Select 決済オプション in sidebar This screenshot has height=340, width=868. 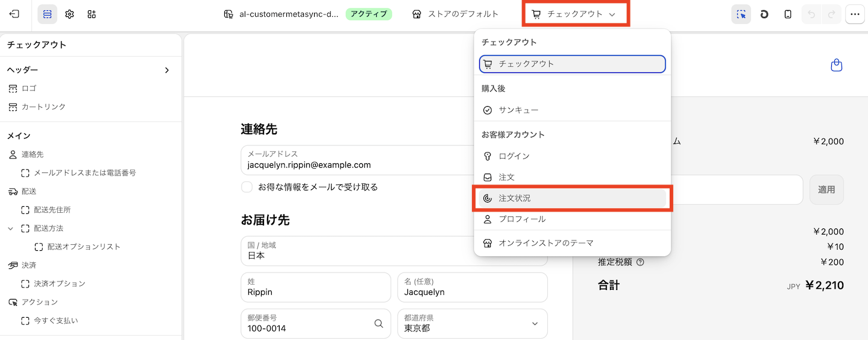tap(60, 283)
